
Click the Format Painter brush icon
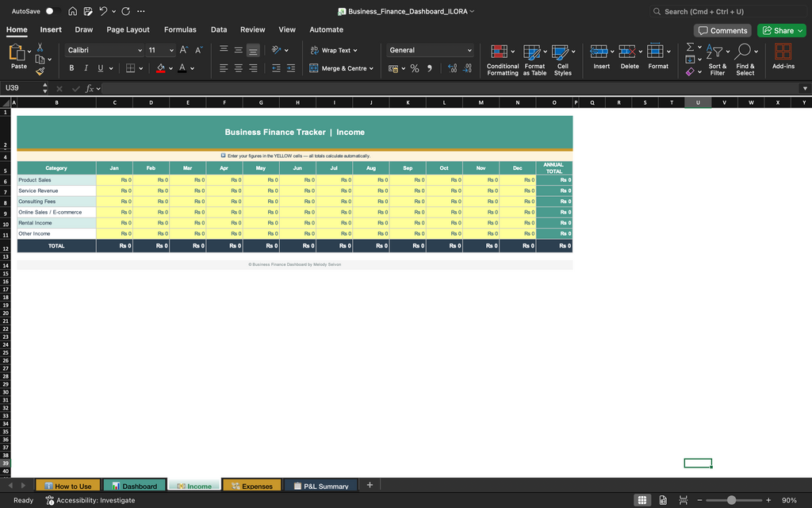40,71
